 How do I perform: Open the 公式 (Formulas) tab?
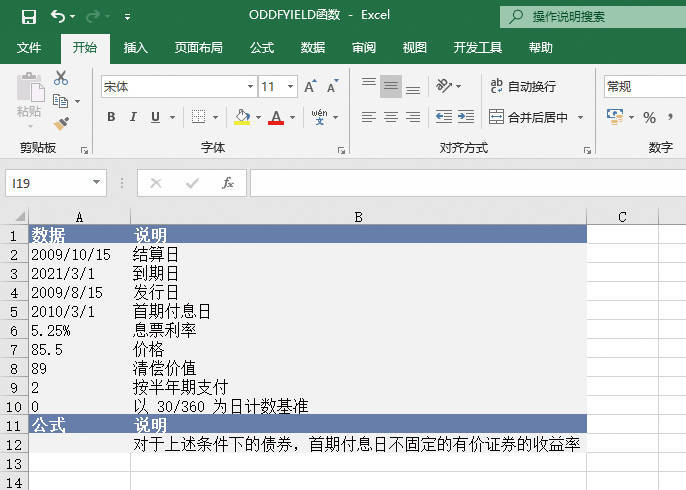click(262, 47)
